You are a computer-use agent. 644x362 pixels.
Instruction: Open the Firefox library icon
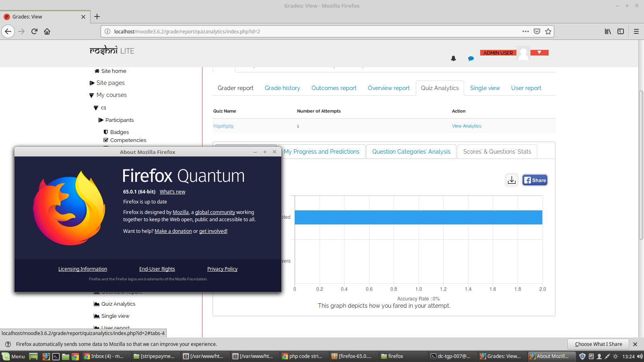608,31
